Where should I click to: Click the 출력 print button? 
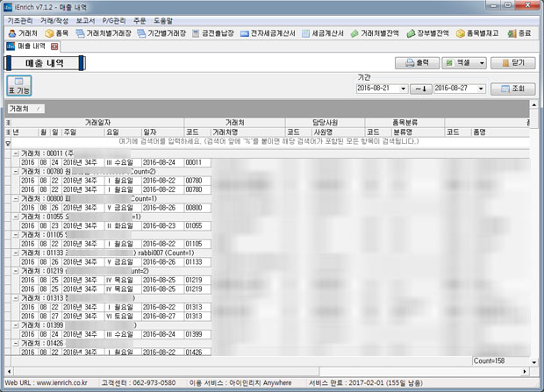pyautogui.click(x=416, y=63)
